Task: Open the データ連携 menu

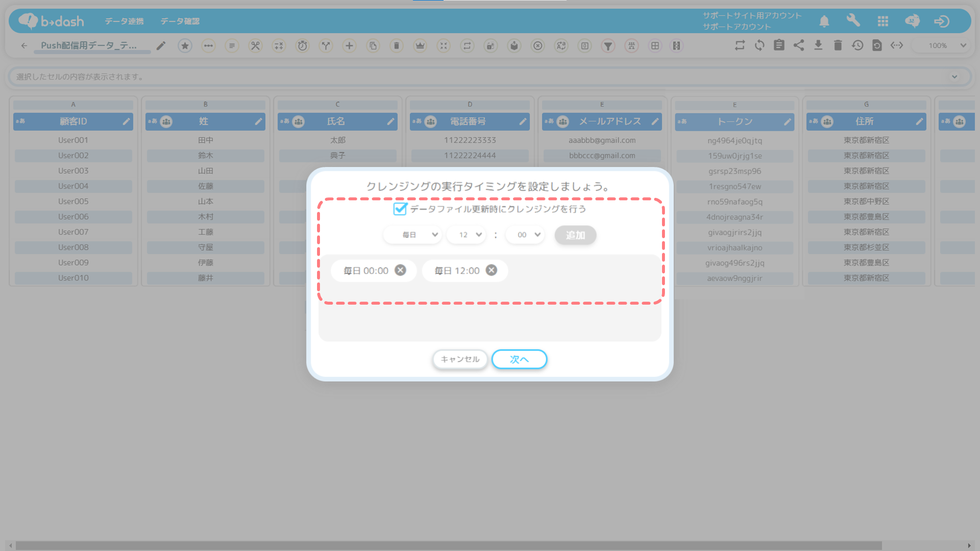Action: 124,21
